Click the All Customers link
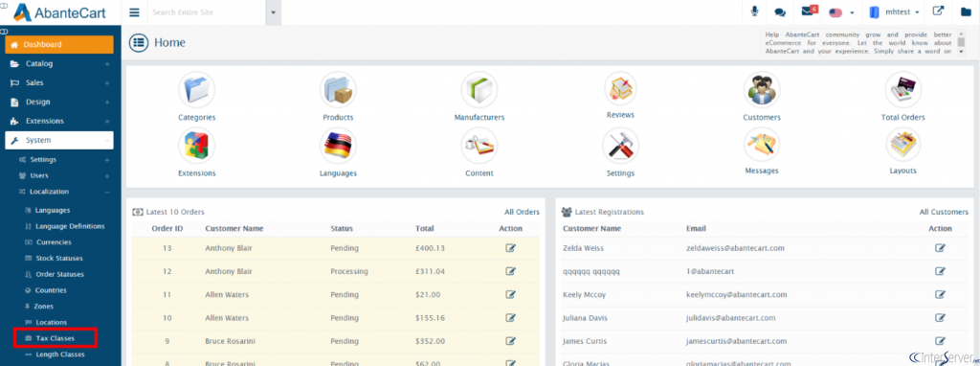The height and width of the screenshot is (366, 980). click(944, 212)
